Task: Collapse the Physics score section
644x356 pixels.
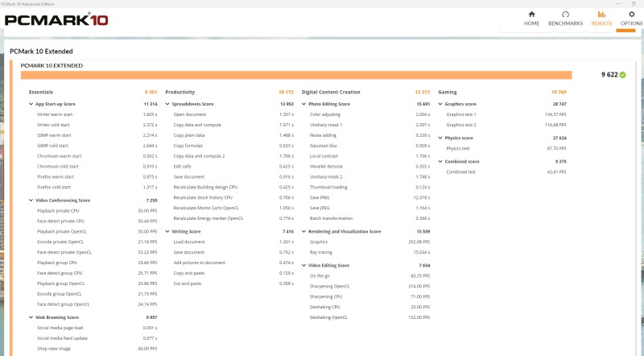Action: (440, 138)
